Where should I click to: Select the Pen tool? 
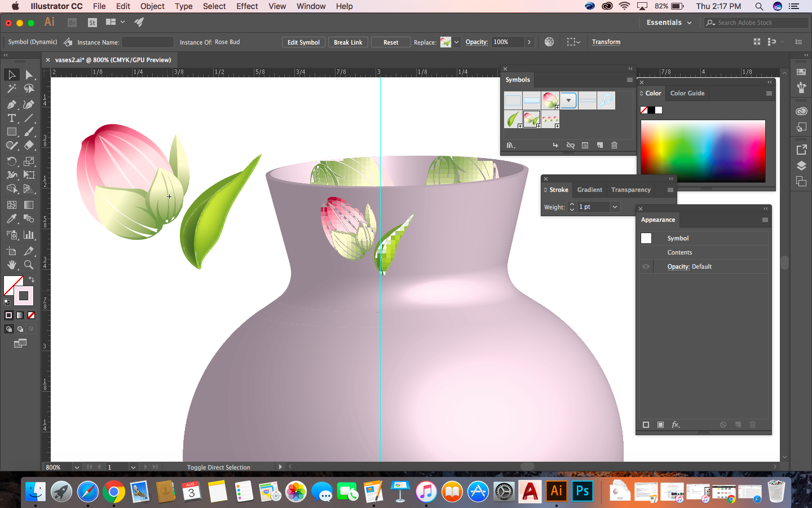(x=11, y=104)
